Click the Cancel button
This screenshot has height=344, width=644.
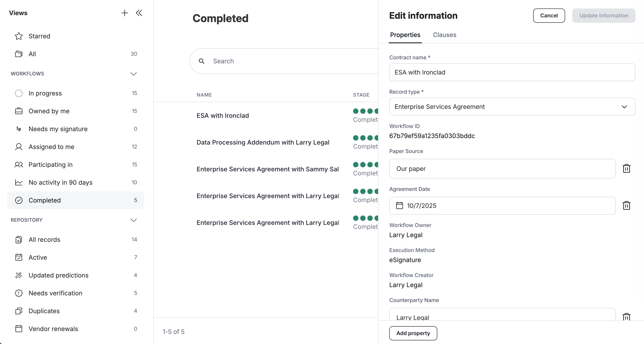click(549, 15)
